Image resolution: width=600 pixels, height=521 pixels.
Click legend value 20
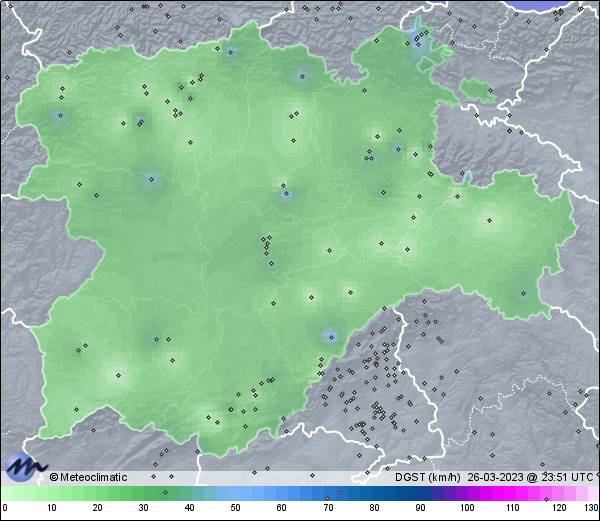point(98,508)
